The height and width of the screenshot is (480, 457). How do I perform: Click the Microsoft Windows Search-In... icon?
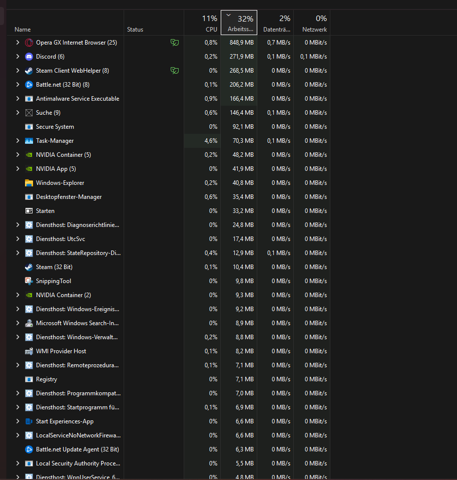[29, 323]
